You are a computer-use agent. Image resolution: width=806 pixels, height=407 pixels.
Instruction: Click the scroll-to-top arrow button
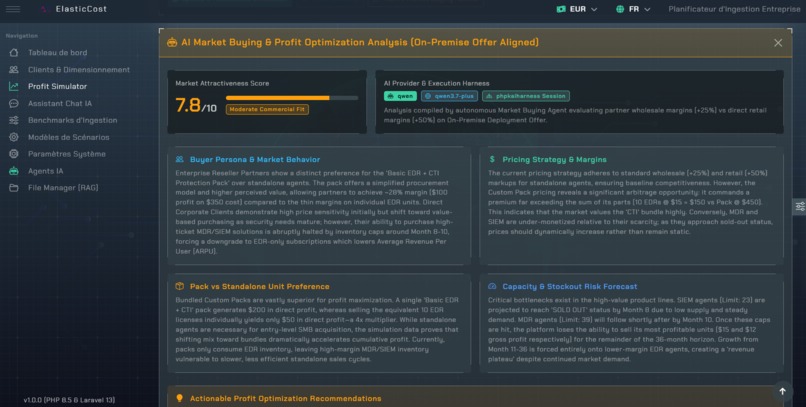click(x=782, y=392)
